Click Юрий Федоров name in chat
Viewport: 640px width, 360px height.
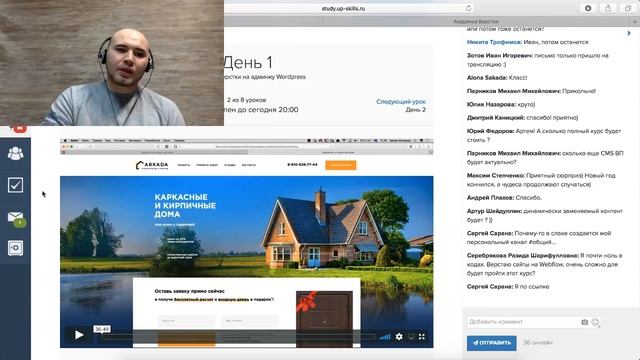pos(490,131)
